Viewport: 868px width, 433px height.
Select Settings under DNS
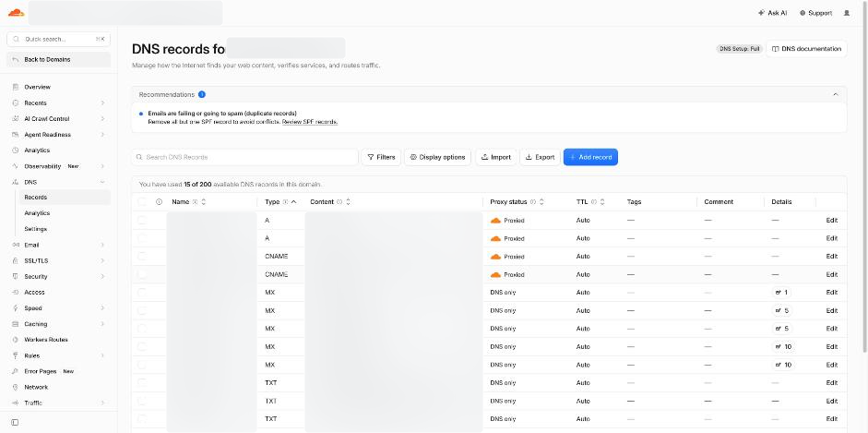[x=65, y=229]
